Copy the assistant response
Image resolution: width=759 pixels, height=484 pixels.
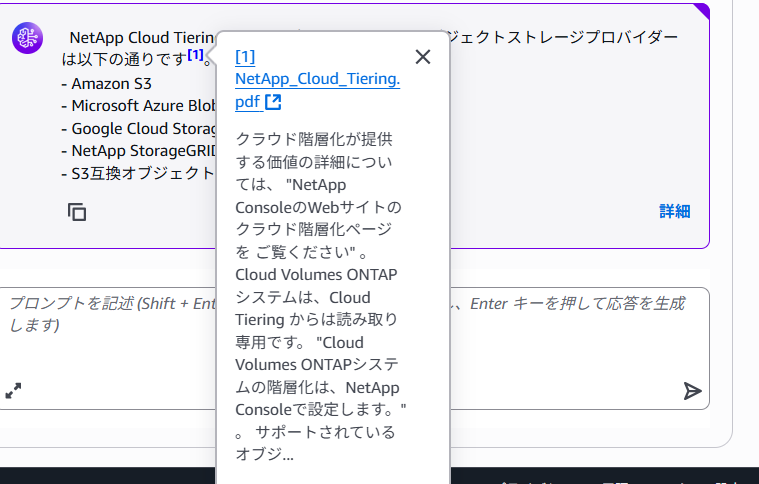[77, 212]
